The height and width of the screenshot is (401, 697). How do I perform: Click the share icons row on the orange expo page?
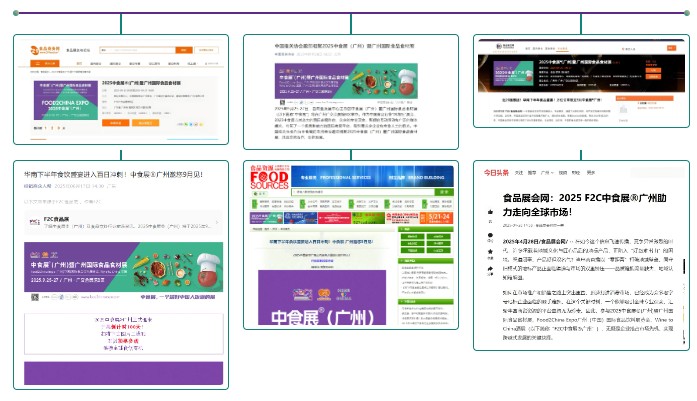tap(190, 124)
